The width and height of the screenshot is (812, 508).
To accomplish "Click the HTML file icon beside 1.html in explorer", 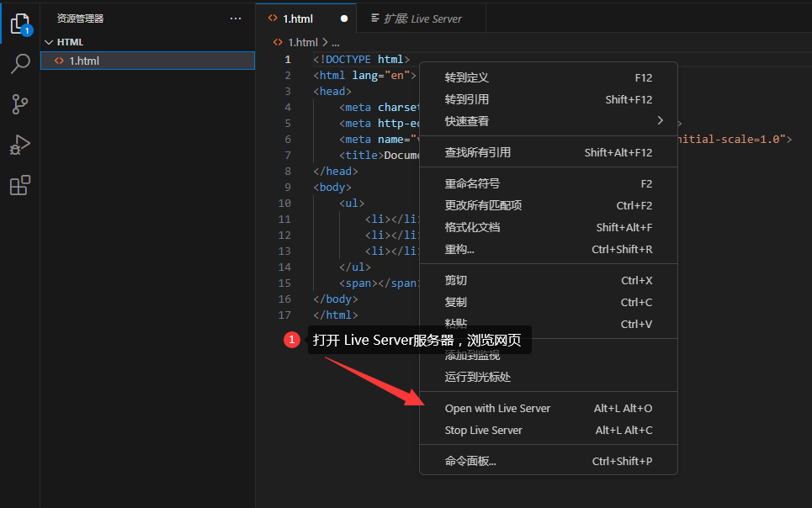I will (59, 61).
